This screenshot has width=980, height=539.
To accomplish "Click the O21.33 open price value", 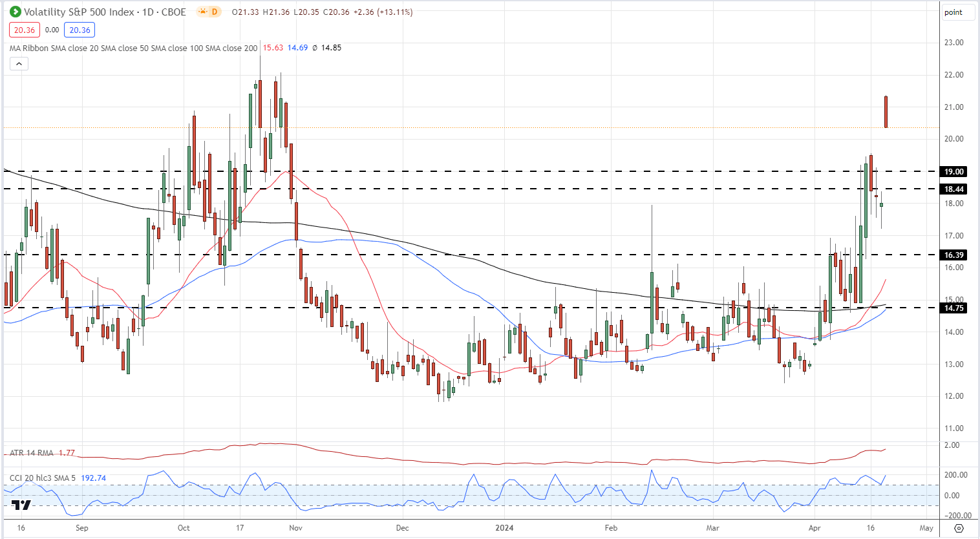I will (246, 12).
